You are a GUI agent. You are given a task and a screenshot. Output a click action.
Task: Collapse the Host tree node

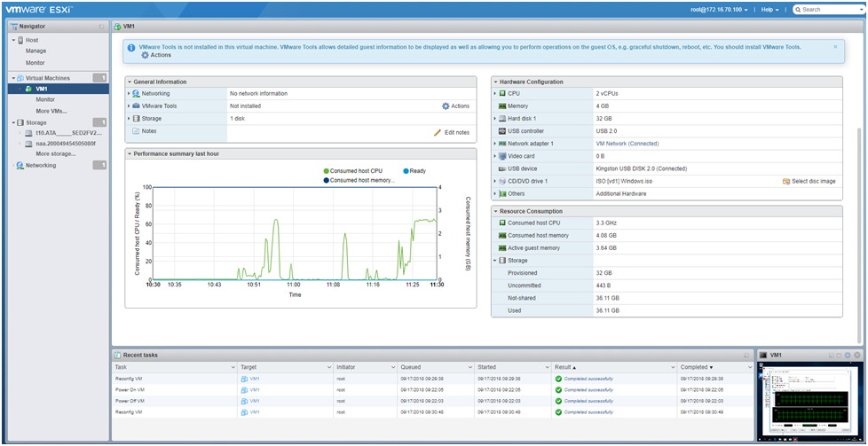point(14,41)
